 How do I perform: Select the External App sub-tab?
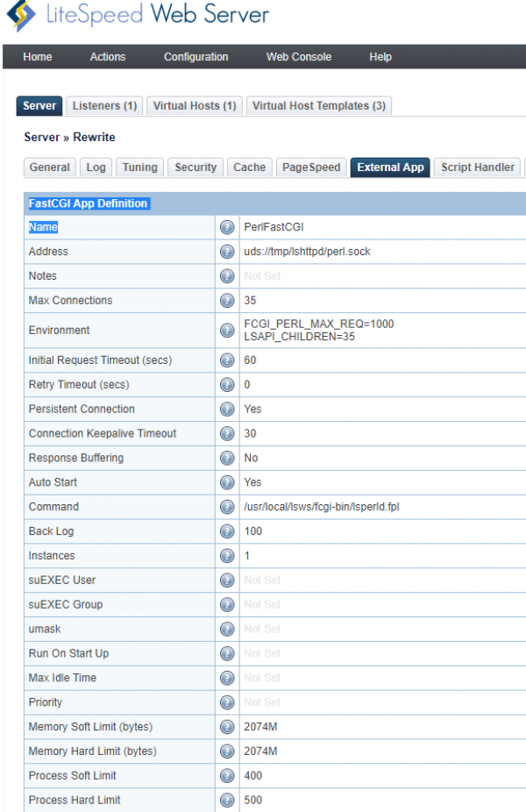390,167
